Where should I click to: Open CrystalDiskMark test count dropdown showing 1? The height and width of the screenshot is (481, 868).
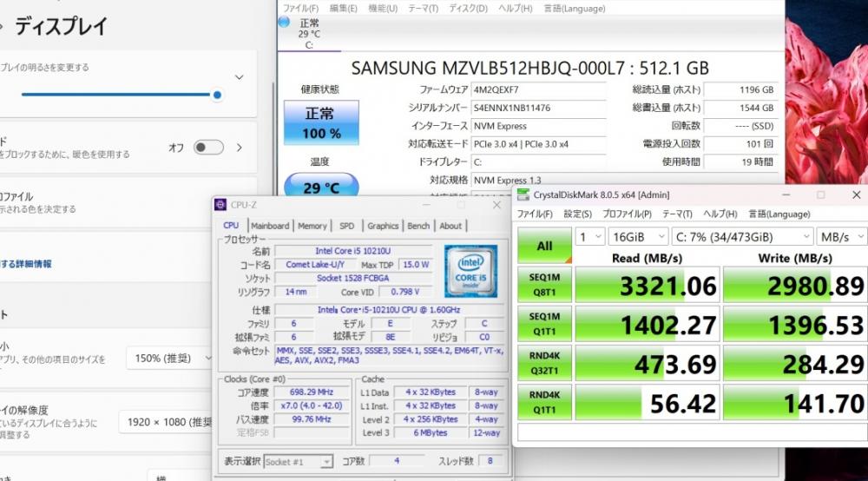pyautogui.click(x=589, y=237)
